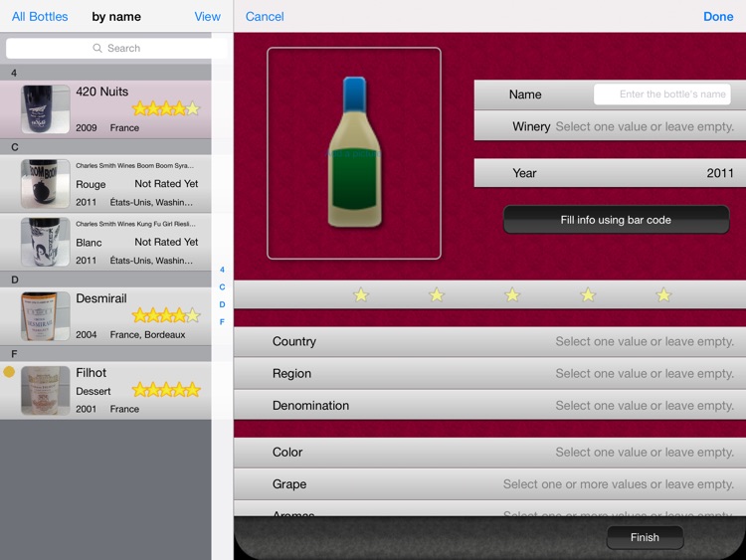Tap the search magnifier icon
The width and height of the screenshot is (746, 560).
(97, 48)
